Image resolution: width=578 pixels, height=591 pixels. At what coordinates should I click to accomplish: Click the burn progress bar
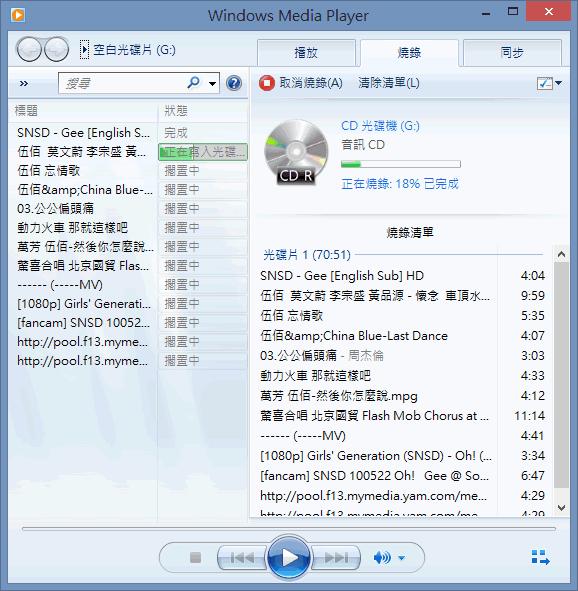(x=401, y=164)
